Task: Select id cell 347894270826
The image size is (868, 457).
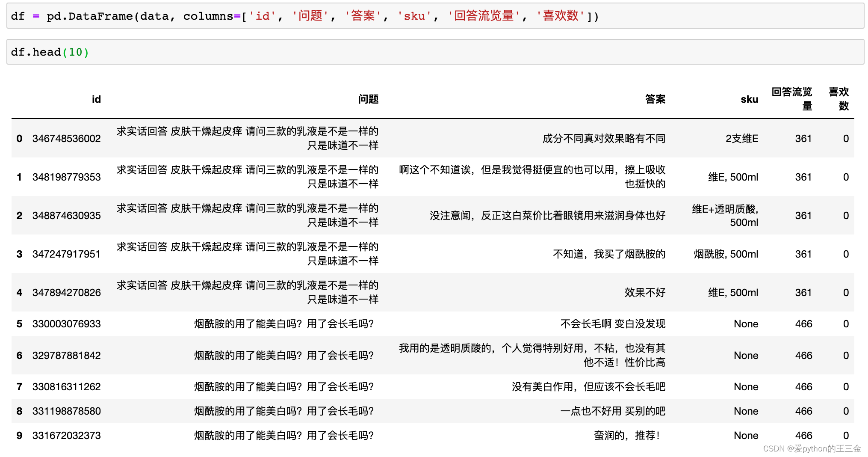Action: tap(67, 293)
